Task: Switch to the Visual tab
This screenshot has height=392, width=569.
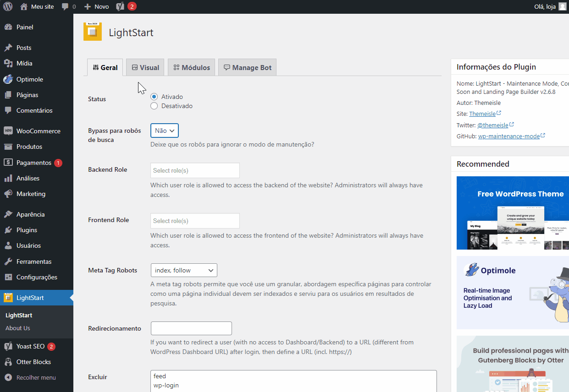Action: tap(145, 67)
